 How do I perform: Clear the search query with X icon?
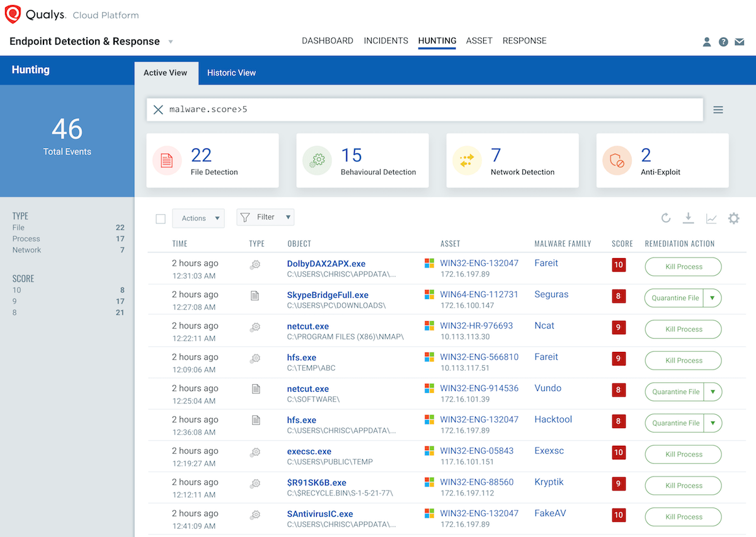158,110
